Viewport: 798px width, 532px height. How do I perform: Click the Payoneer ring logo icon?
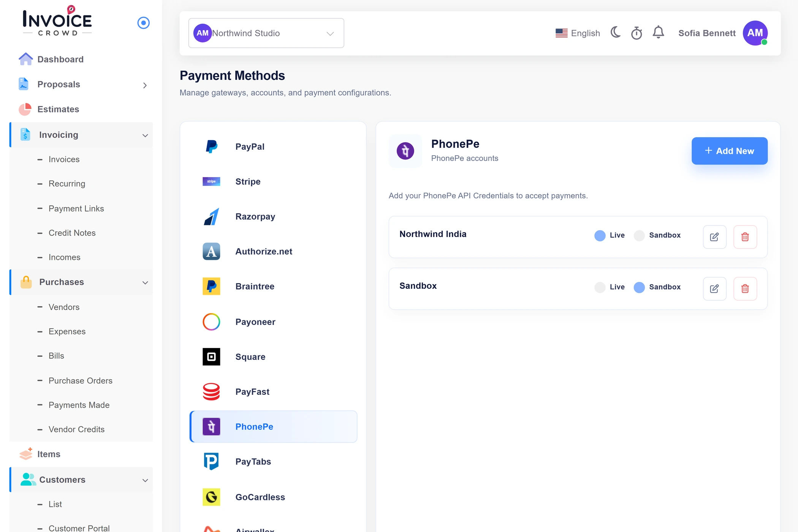click(211, 322)
